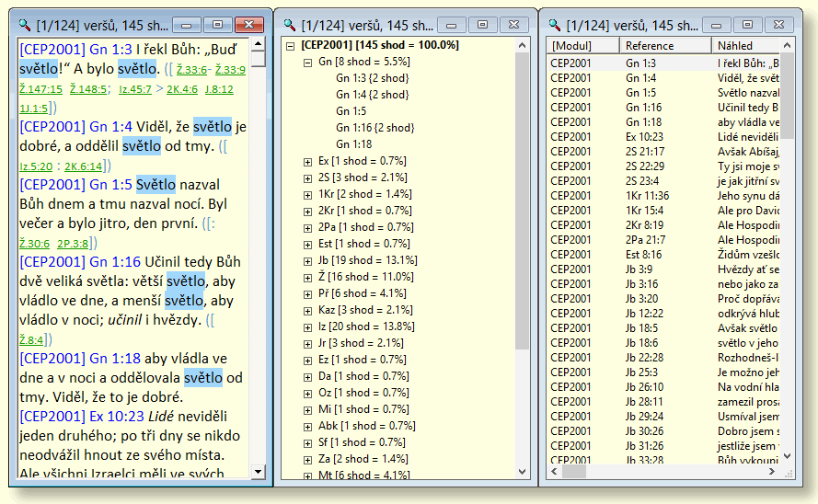Image resolution: width=818 pixels, height=504 pixels.
Task: Close the verse text window
Action: point(248,24)
